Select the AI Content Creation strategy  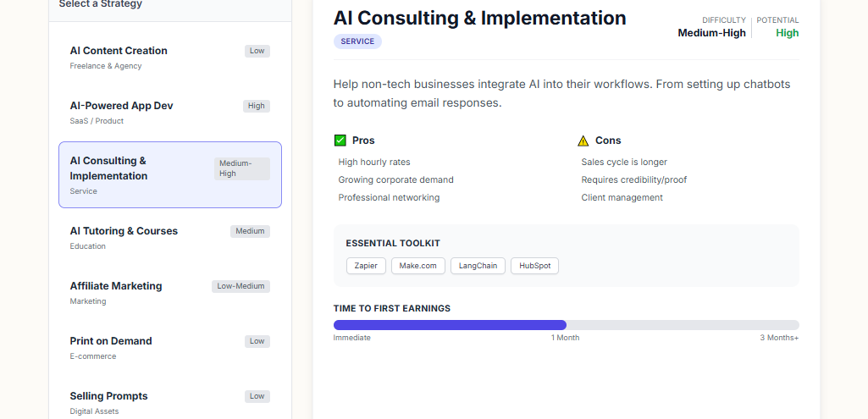tap(169, 58)
